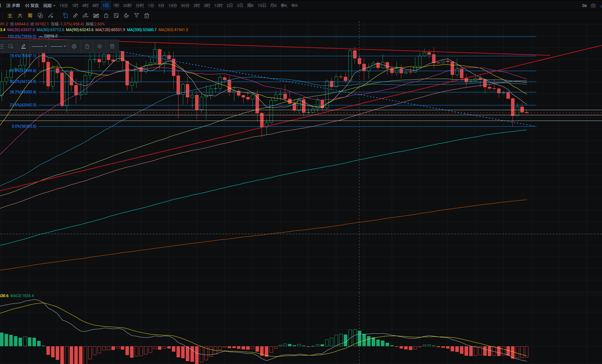
Task: Click the camera screenshot icon
Action: point(593,5)
